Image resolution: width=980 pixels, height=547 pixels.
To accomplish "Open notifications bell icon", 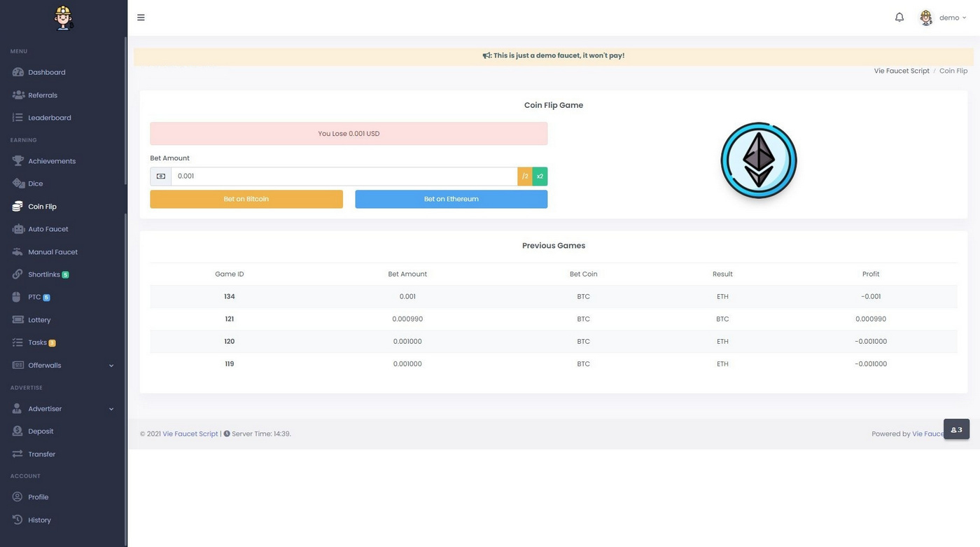I will click(x=899, y=18).
